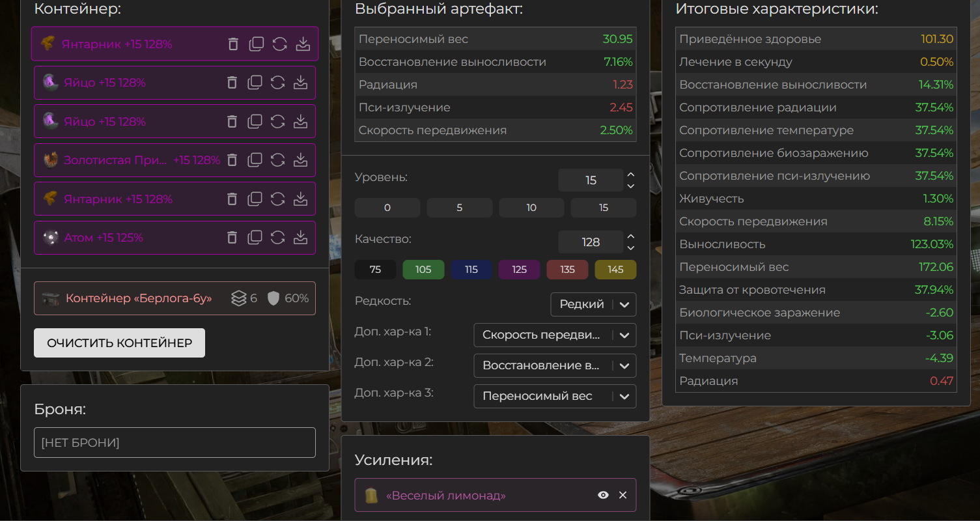980x521 pixels.
Task: Set level preset to 5
Action: [460, 208]
